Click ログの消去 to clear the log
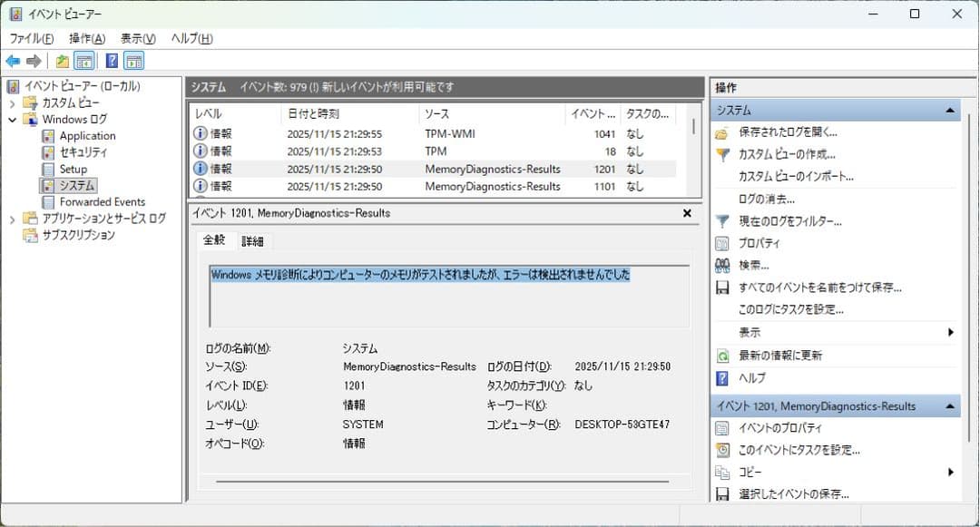Screen dimensions: 980x527 point(767,198)
